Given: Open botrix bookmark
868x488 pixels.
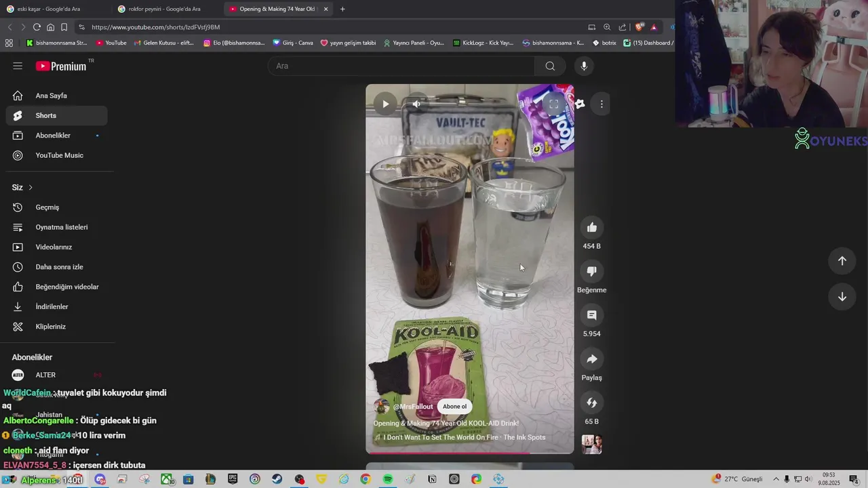Looking at the screenshot, I should [604, 43].
